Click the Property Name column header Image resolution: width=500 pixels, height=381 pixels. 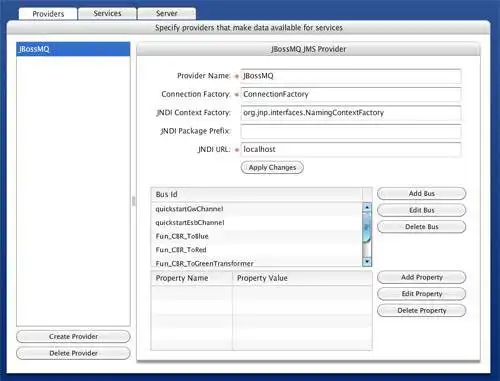click(192, 278)
